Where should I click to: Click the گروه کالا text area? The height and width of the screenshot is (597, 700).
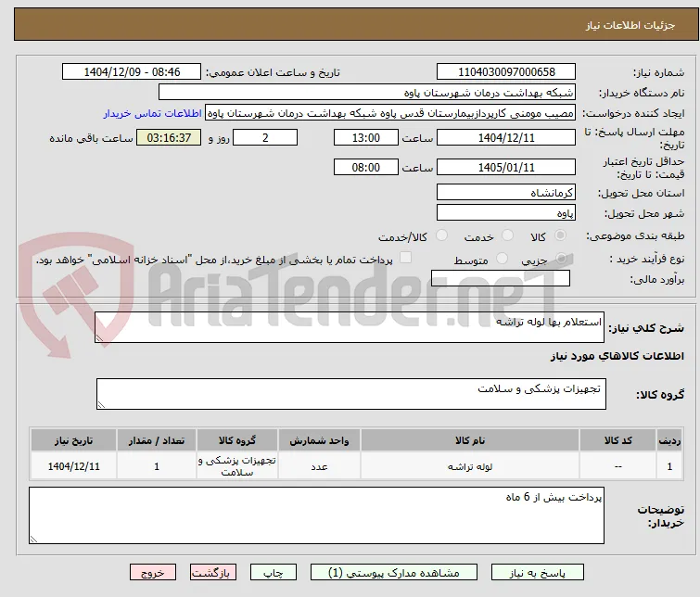pyautogui.click(x=351, y=393)
